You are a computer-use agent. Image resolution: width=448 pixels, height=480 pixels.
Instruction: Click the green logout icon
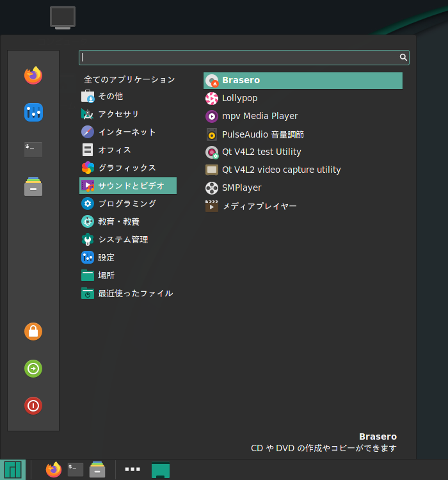click(x=33, y=369)
